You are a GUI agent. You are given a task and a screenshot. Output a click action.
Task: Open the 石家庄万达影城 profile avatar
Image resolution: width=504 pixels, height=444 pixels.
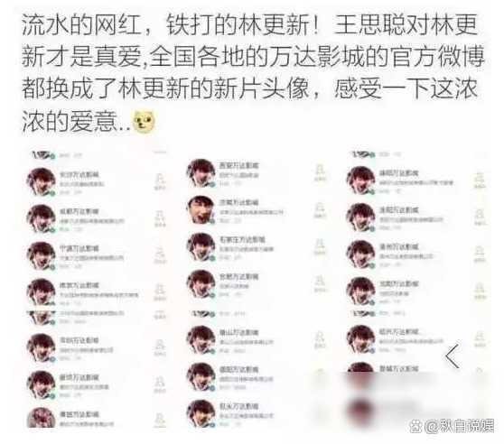201,247
